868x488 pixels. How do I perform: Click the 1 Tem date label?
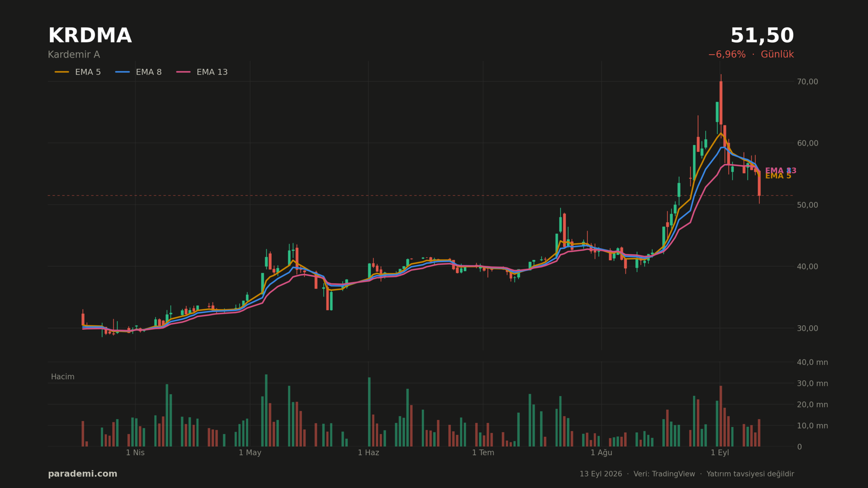pyautogui.click(x=483, y=453)
